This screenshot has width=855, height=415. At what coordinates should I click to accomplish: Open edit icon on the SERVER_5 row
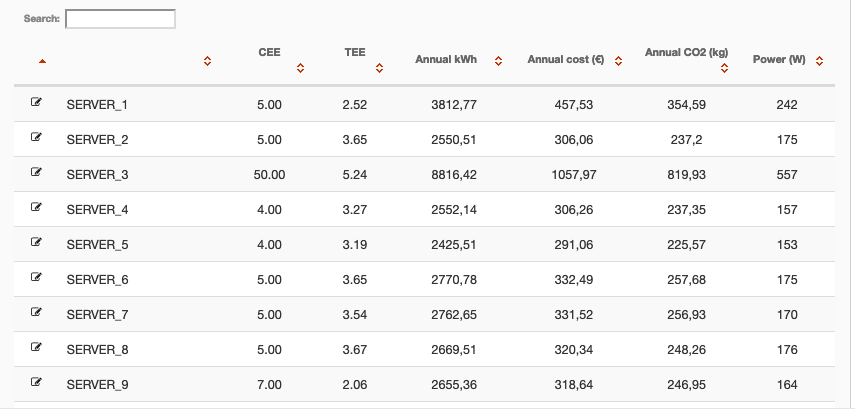pos(36,242)
